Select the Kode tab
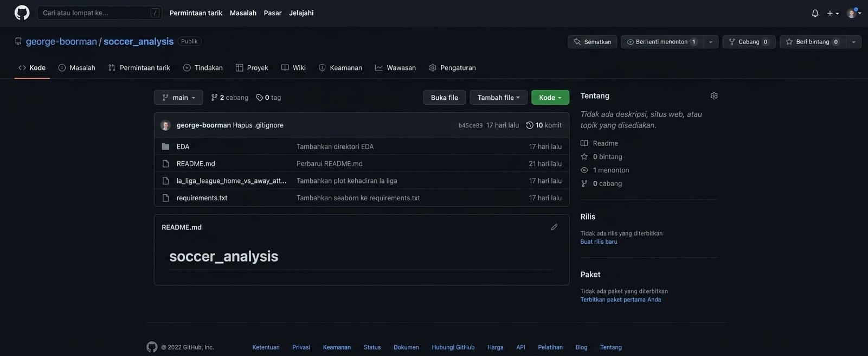Image resolution: width=868 pixels, height=356 pixels. tap(32, 68)
